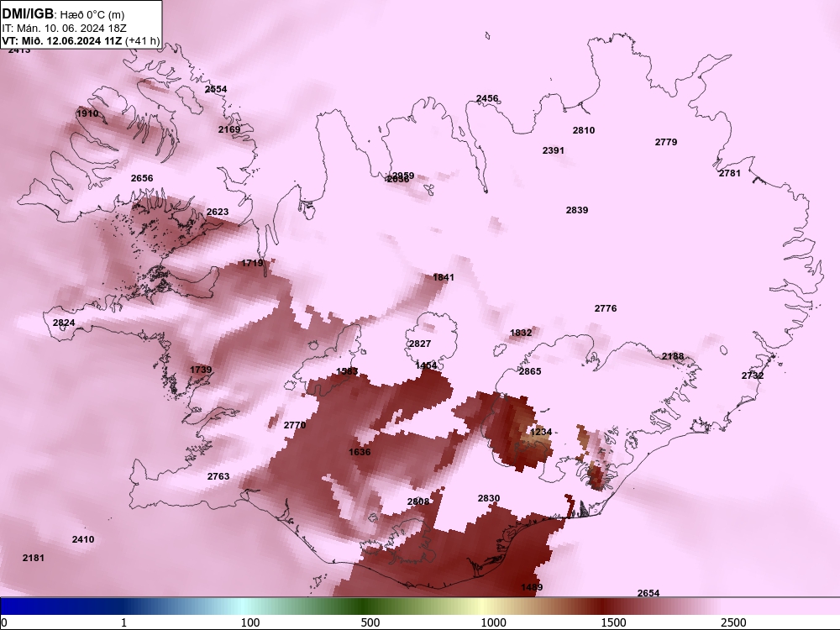Click the '(+41 h)' forecast offset text
Image resolution: width=840 pixels, height=630 pixels.
(143, 40)
